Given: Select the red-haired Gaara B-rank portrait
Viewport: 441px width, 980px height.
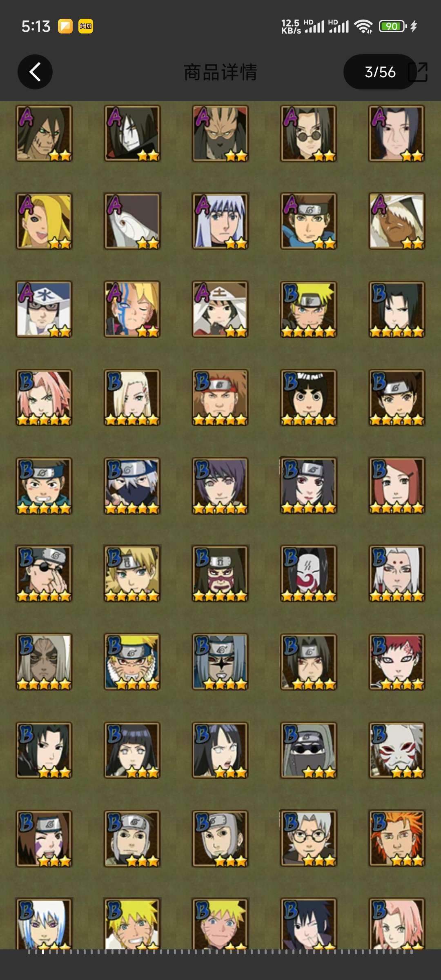Looking at the screenshot, I should click(x=397, y=662).
